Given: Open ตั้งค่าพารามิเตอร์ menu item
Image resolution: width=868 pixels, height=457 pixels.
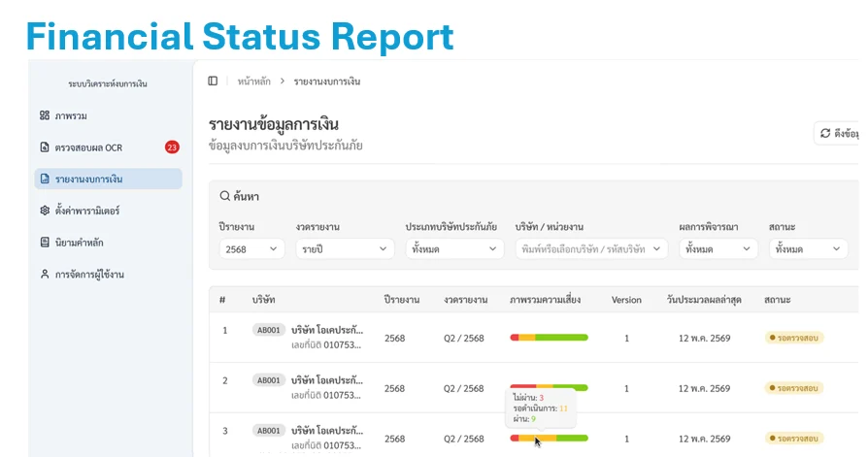Looking at the screenshot, I should [108, 211].
